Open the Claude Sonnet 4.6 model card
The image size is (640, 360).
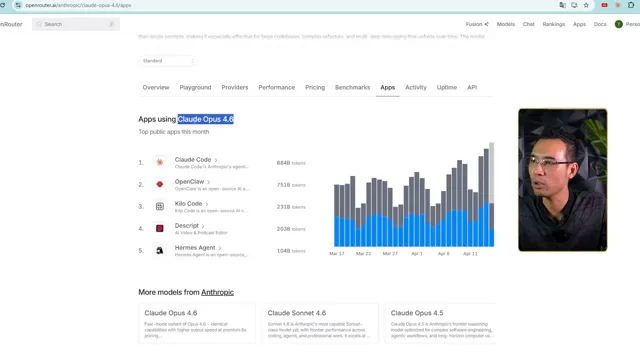click(x=320, y=323)
